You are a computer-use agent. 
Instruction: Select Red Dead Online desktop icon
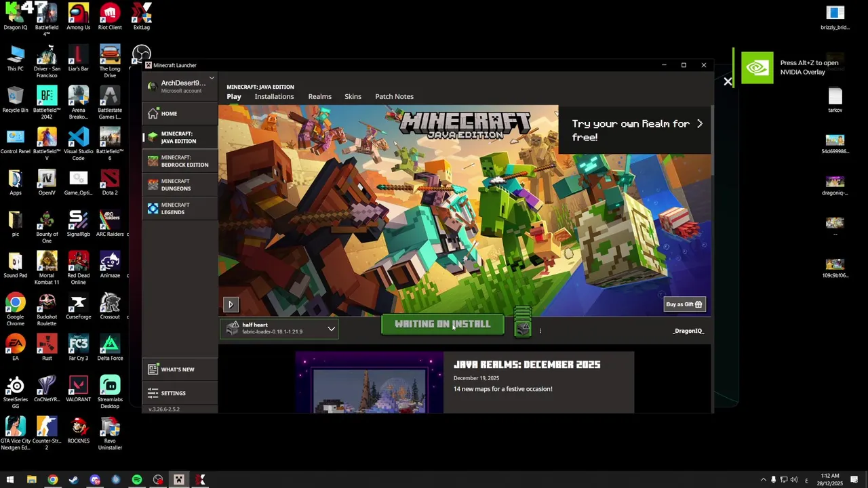(78, 268)
